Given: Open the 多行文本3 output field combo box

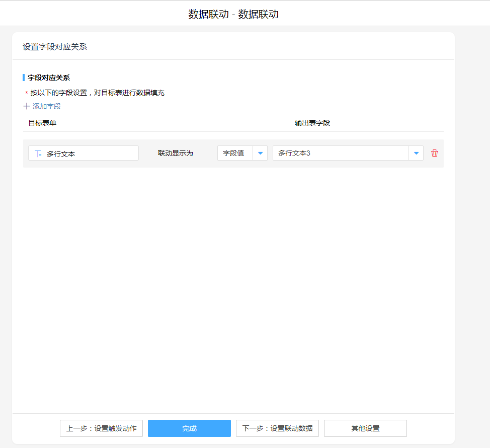Looking at the screenshot, I should (341, 153).
